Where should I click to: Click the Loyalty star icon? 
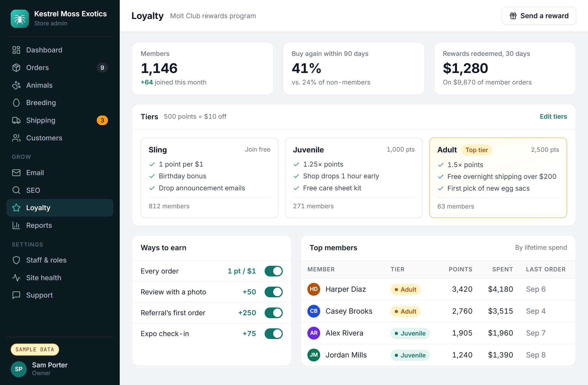16,208
